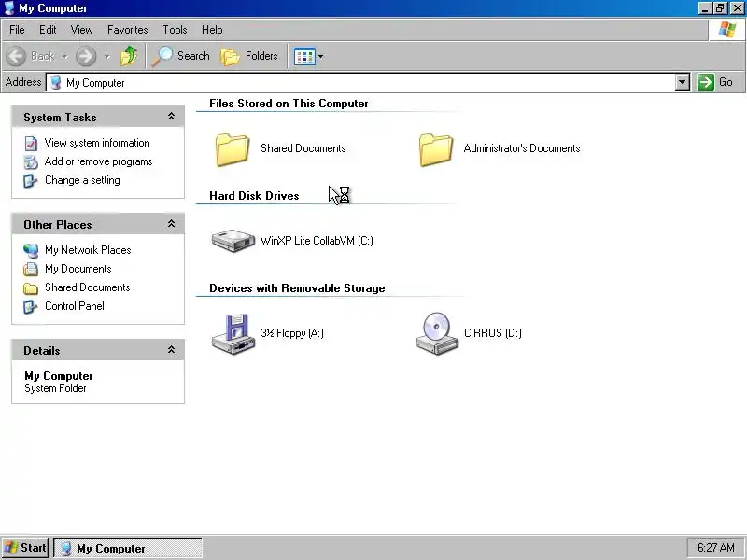747x560 pixels.
Task: Click the Windows flag logo at top right
Action: click(727, 30)
